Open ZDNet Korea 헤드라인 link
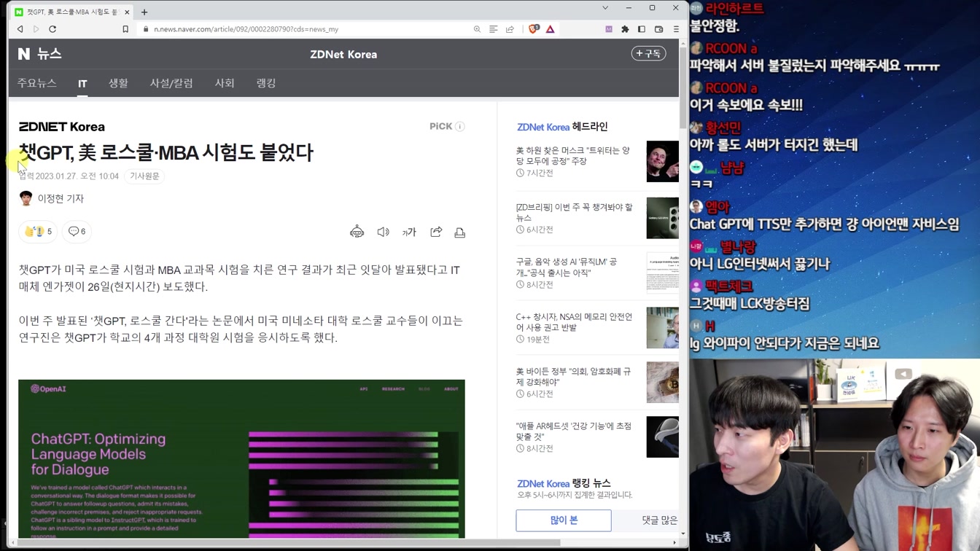Viewport: 980px width, 551px height. coord(562,127)
